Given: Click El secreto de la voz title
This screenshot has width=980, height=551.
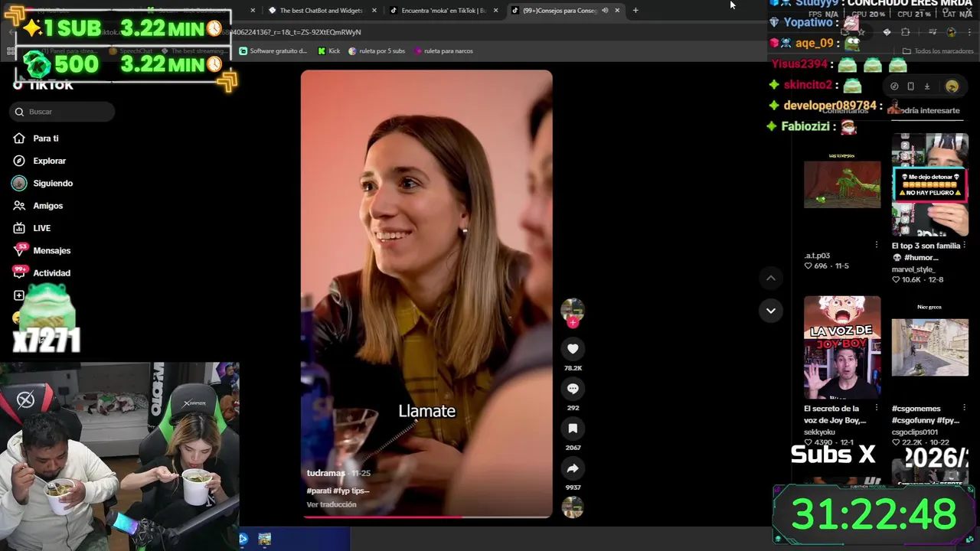Looking at the screenshot, I should (835, 414).
